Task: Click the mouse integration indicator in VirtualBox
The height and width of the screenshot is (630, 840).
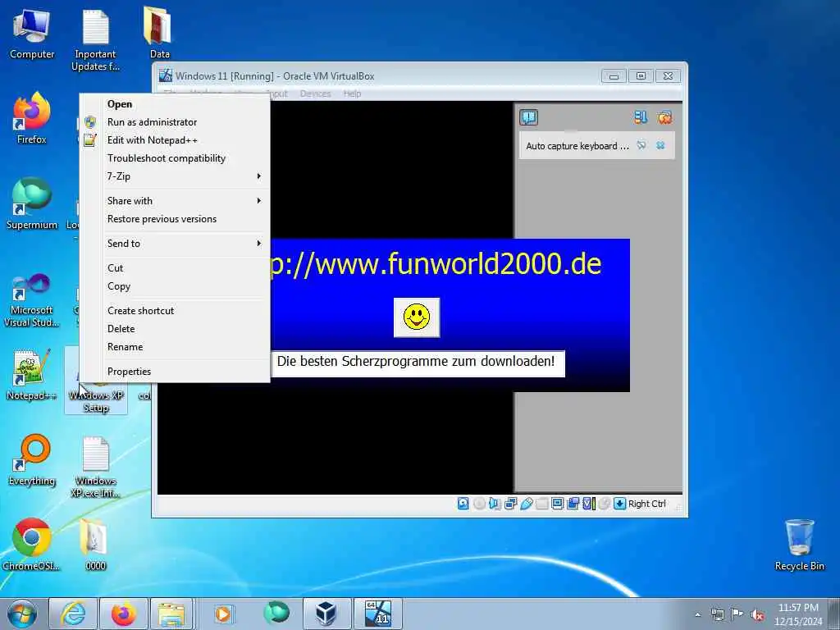Action: click(x=604, y=504)
